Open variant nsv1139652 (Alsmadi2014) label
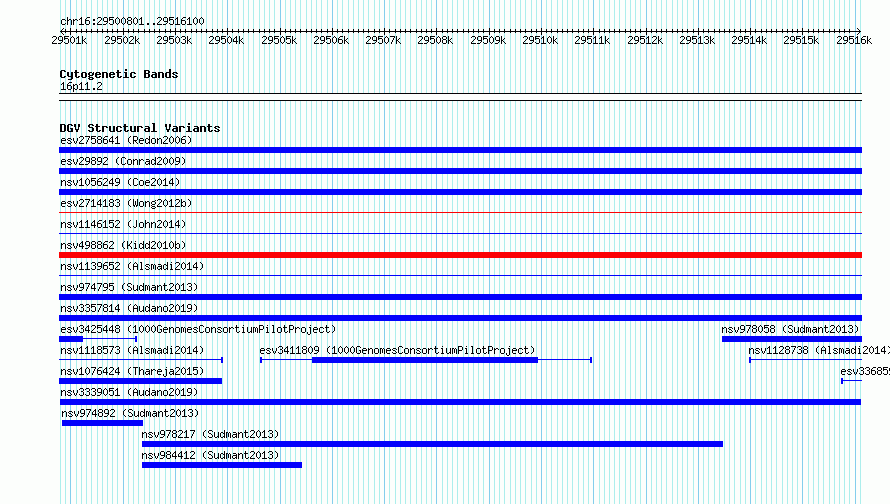The width and height of the screenshot is (890, 504). 132,266
